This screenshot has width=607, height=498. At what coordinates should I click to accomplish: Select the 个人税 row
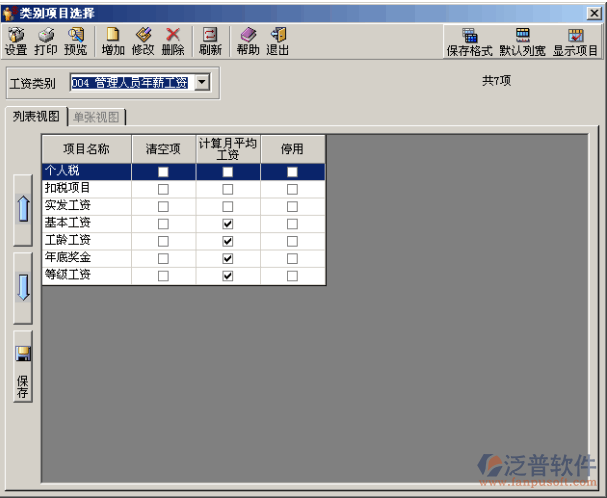click(183, 172)
